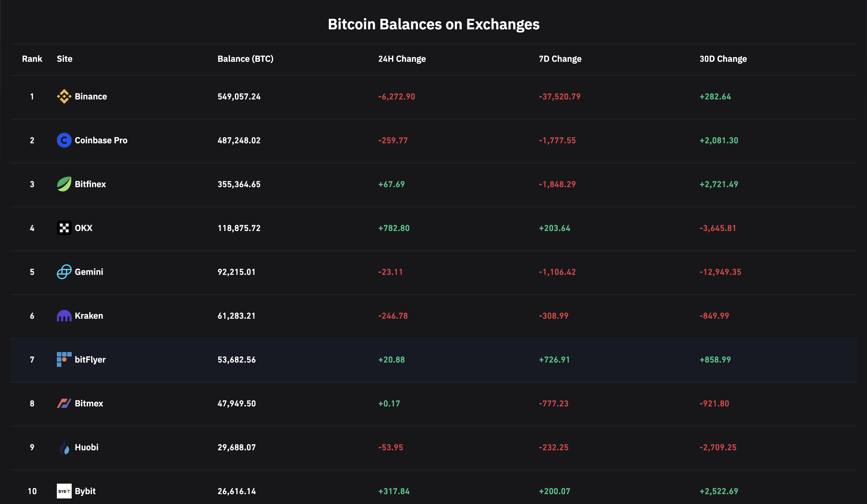The height and width of the screenshot is (504, 867).
Task: Click the page title Bitcoin Balances on Exchanges
Action: (x=433, y=24)
